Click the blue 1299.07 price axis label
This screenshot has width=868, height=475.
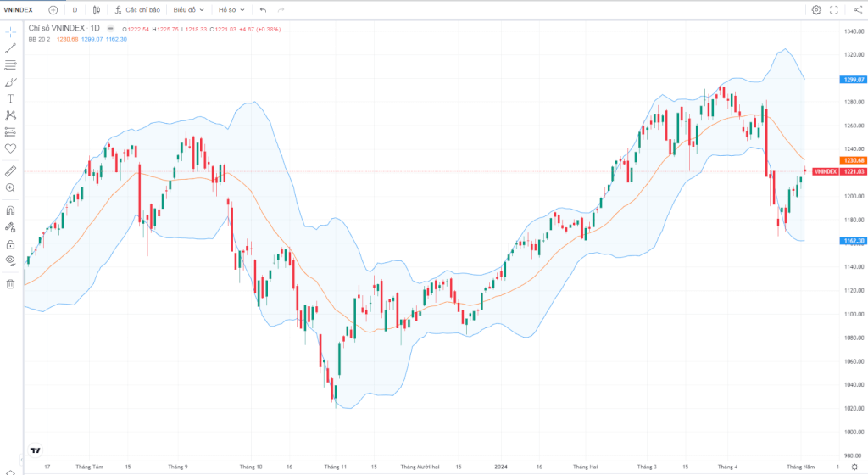tap(853, 80)
